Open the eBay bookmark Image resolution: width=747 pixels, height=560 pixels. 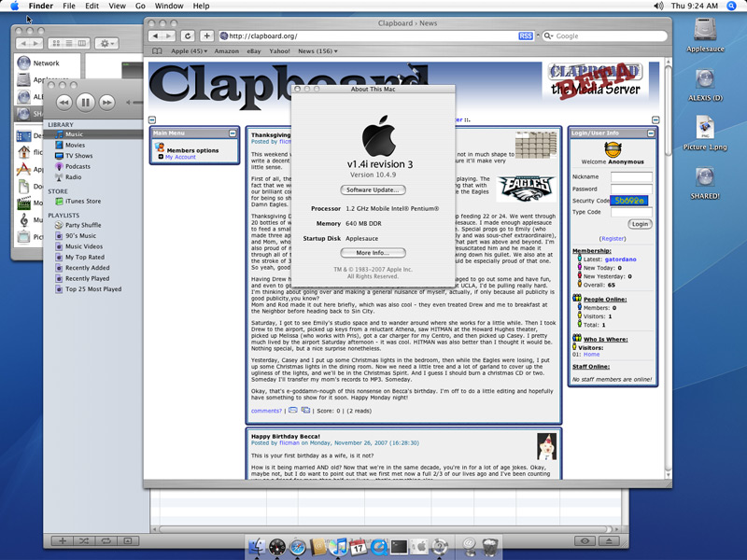tap(254, 51)
